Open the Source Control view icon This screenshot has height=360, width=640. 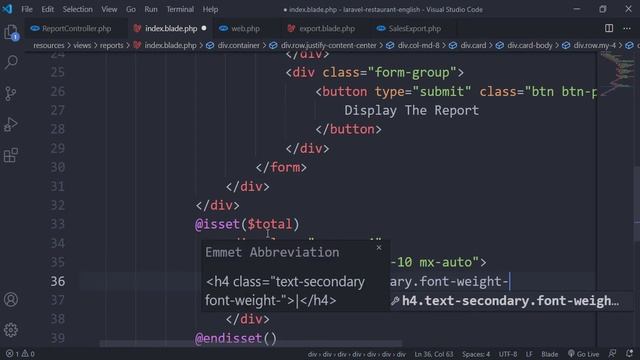[11, 93]
